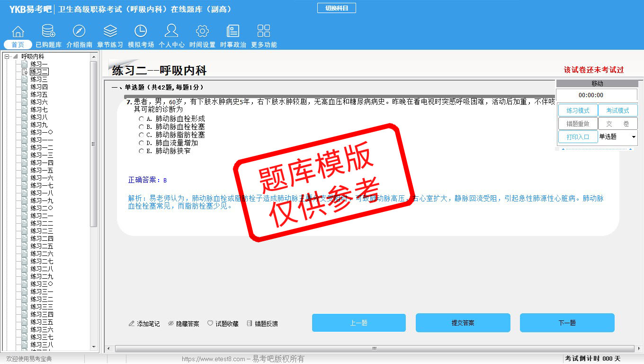Click 切换科目 button at top
Image resolution: width=644 pixels, height=364 pixels.
(336, 8)
